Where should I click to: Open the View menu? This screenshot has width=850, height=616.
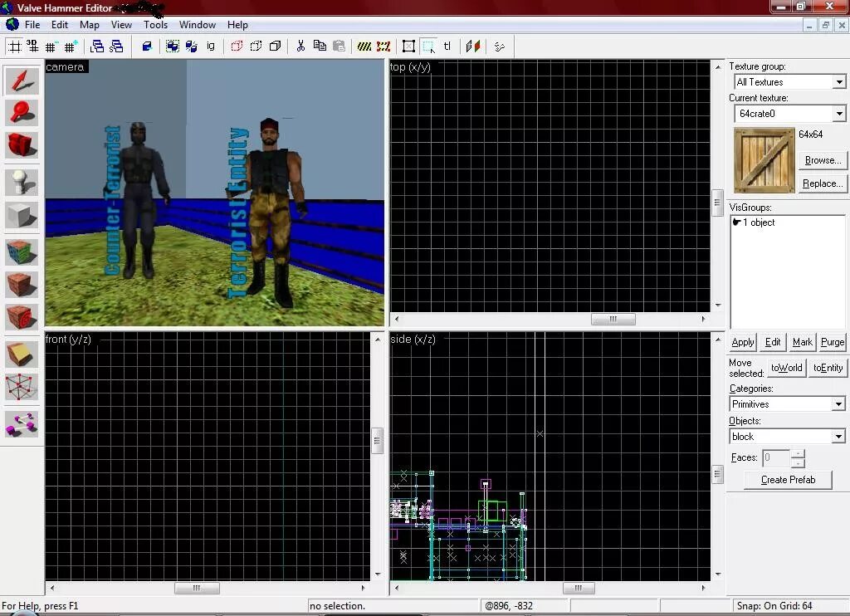121,24
